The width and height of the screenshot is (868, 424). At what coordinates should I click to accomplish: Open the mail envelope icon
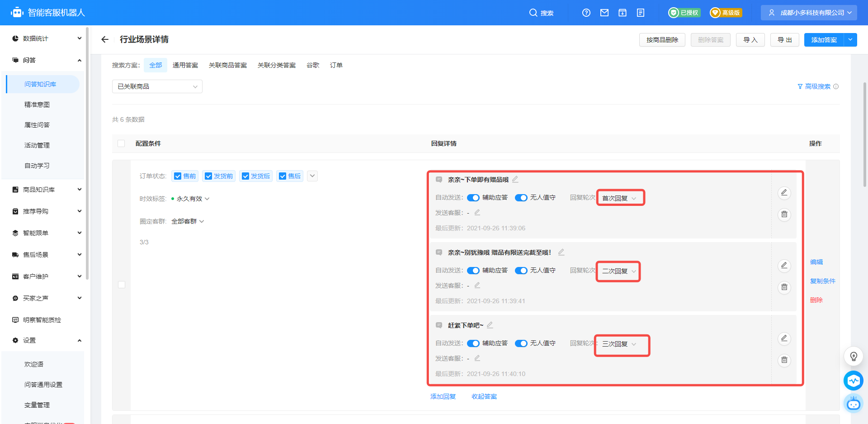coord(604,13)
